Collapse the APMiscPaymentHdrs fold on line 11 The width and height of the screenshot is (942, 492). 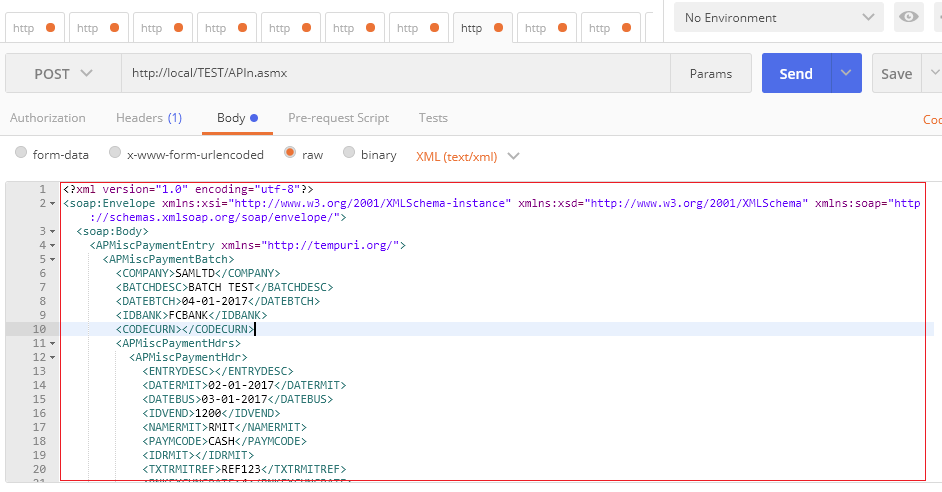coord(52,344)
